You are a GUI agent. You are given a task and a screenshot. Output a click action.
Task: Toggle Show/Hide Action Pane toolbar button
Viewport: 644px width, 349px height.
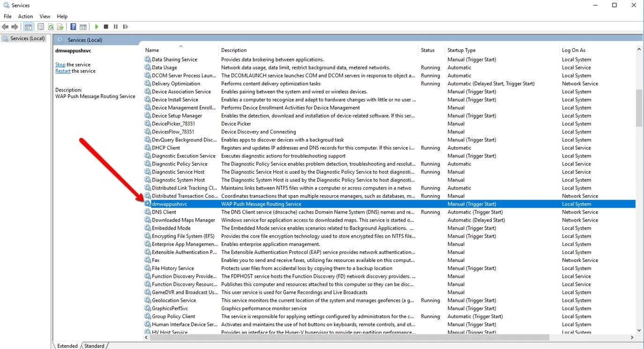pyautogui.click(x=83, y=27)
